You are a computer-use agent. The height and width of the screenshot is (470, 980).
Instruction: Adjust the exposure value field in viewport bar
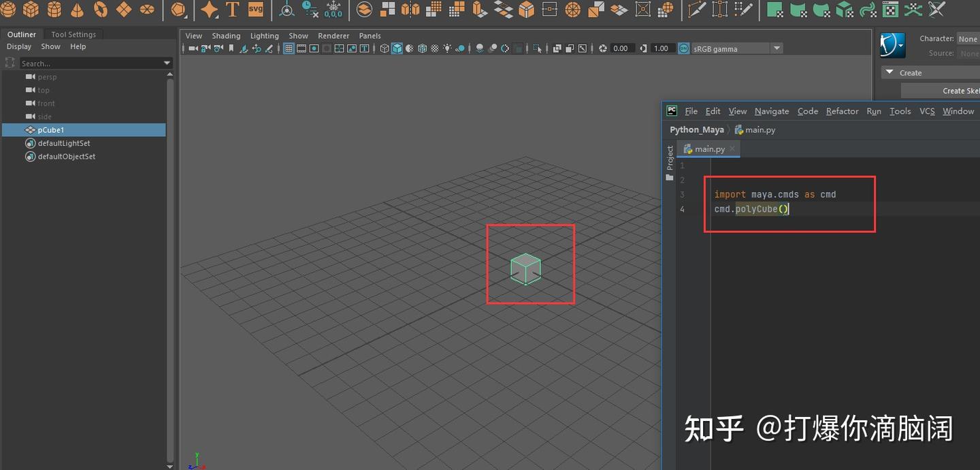point(621,48)
